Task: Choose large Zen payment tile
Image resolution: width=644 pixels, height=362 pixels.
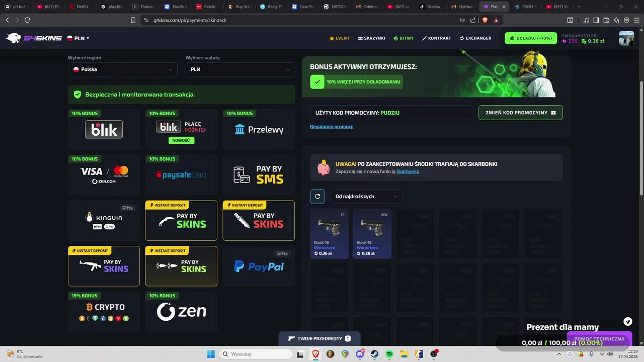Action: point(181,312)
